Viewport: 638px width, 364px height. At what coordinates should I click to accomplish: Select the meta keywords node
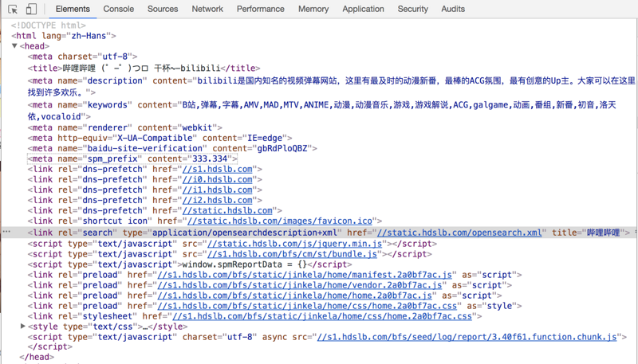(322, 111)
